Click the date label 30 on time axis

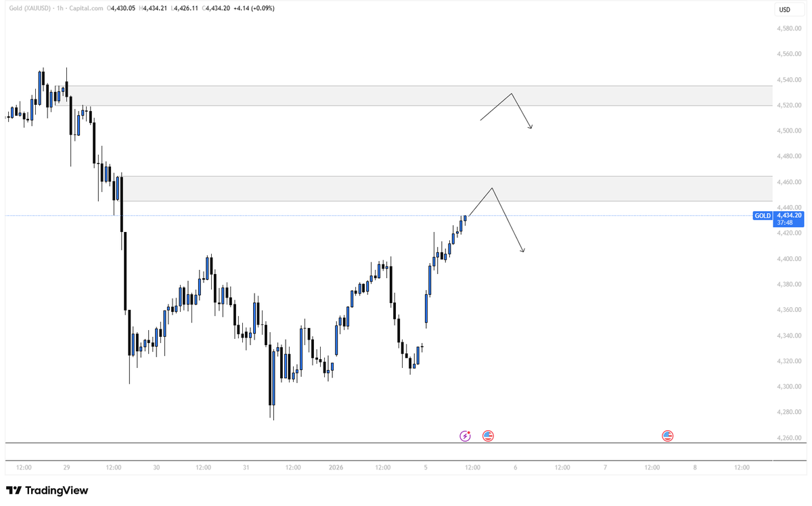[x=156, y=467]
